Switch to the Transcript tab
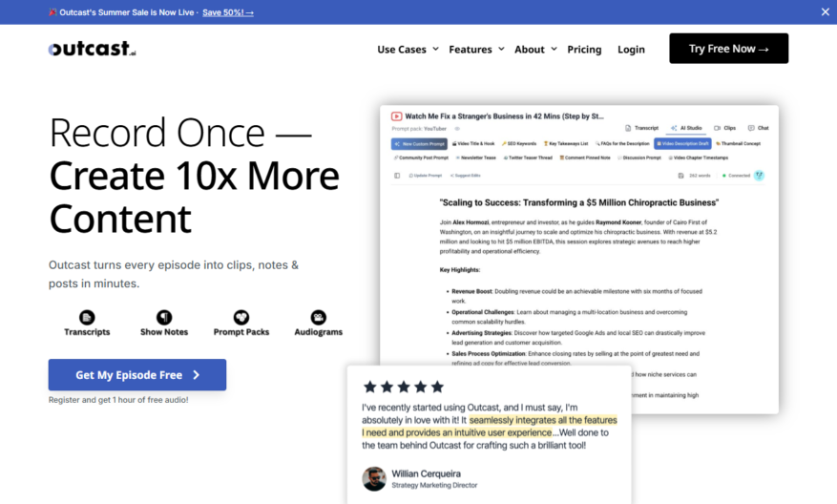Viewport: 837px width, 504px height. click(641, 128)
